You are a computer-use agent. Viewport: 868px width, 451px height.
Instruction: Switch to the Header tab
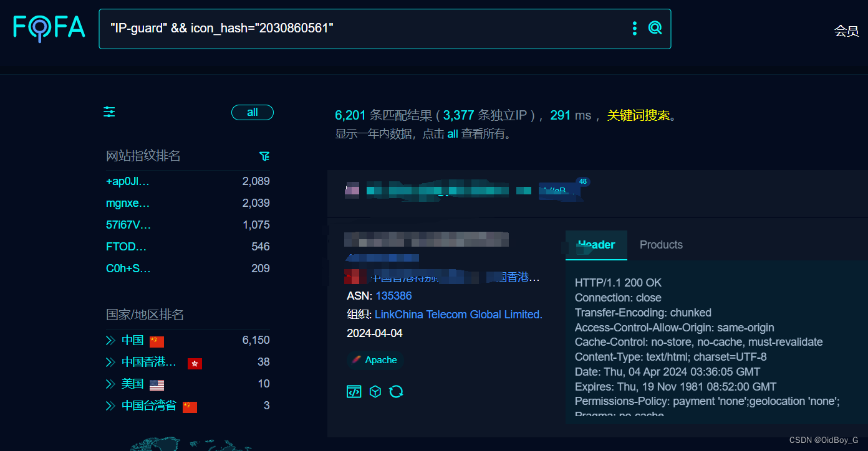[x=596, y=245]
